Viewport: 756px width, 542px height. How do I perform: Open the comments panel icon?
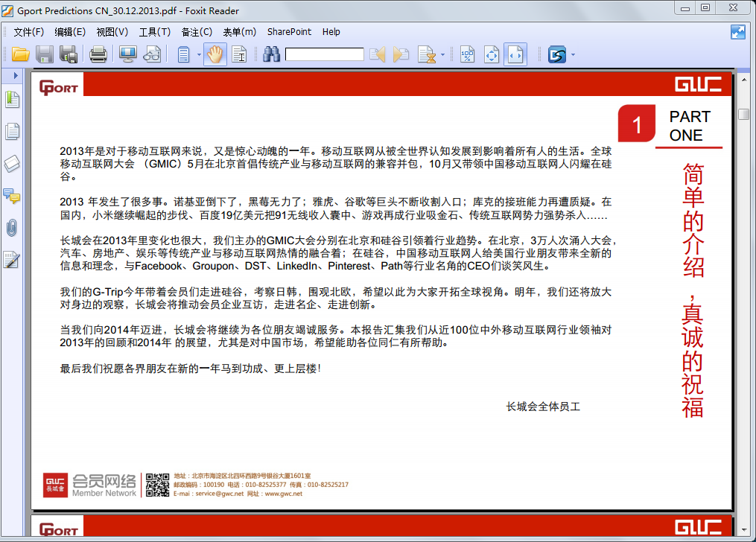coord(12,196)
